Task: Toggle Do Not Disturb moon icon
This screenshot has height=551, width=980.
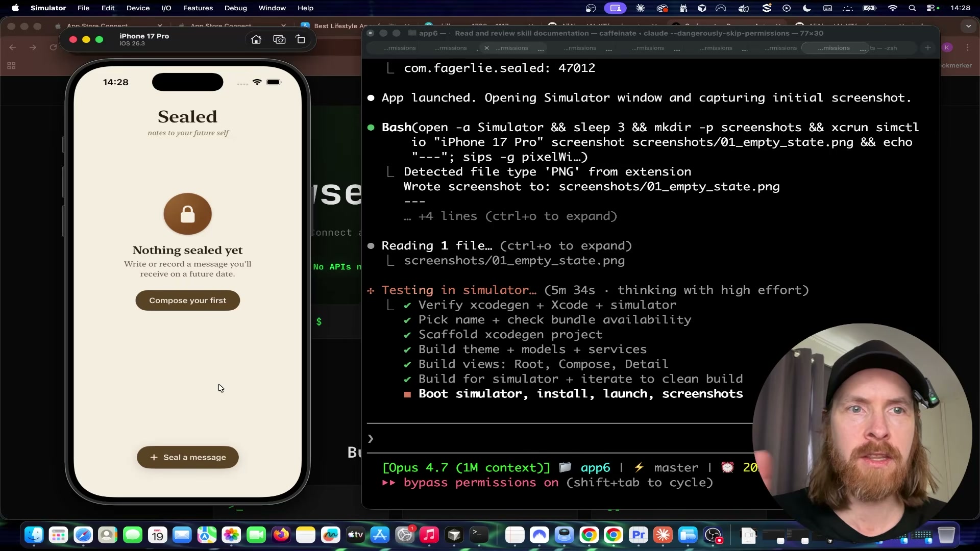Action: pyautogui.click(x=806, y=8)
